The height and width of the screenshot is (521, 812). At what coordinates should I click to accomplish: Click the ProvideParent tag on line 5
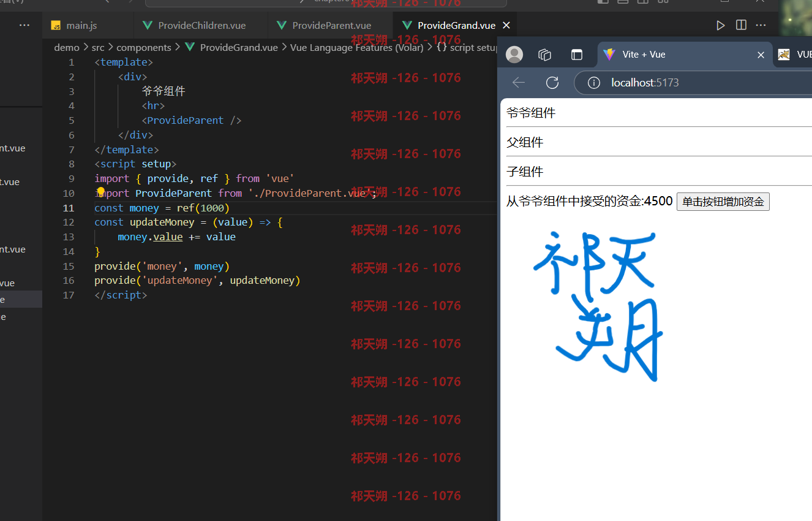[186, 120]
